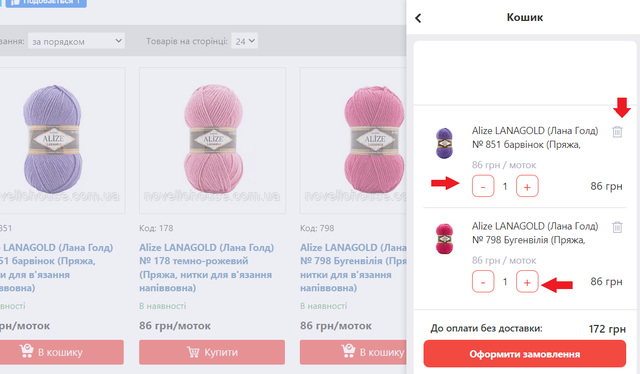Open the № 178 темно-рожевий product link
The height and width of the screenshot is (374, 640).
(x=207, y=267)
